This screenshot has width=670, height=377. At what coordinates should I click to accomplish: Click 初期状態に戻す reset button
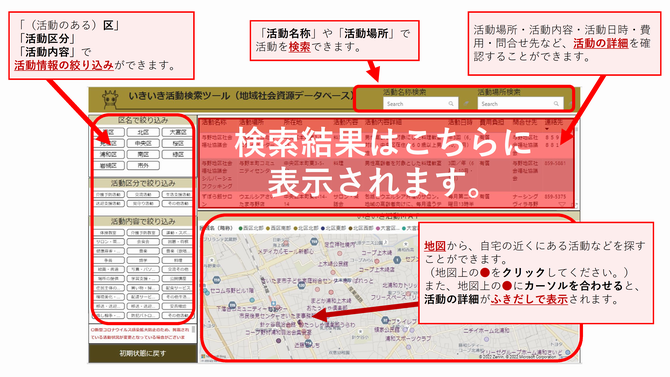pos(142,353)
